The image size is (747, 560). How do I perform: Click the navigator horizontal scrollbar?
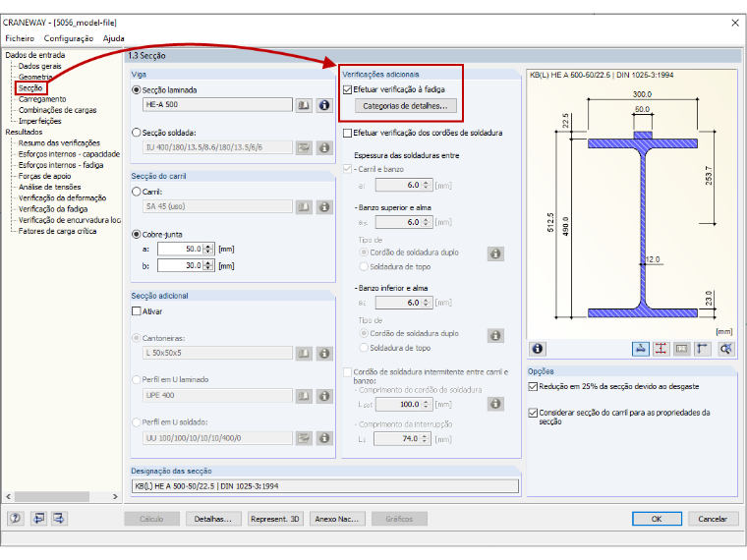pos(52,497)
